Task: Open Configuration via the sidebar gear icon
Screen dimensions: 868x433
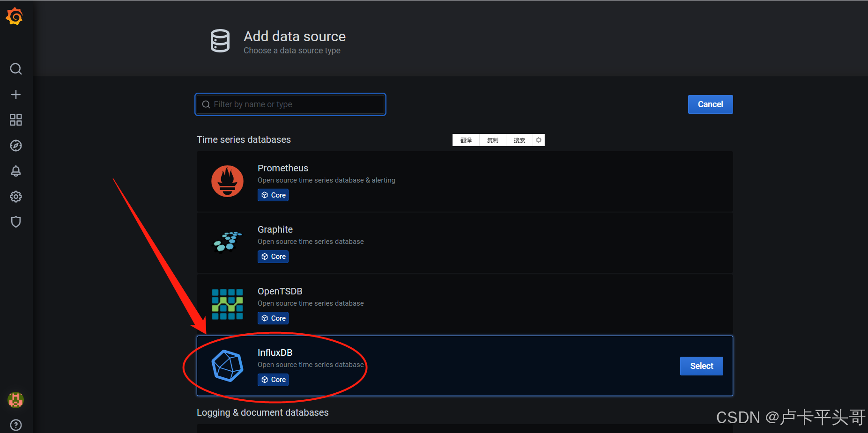Action: point(16,197)
